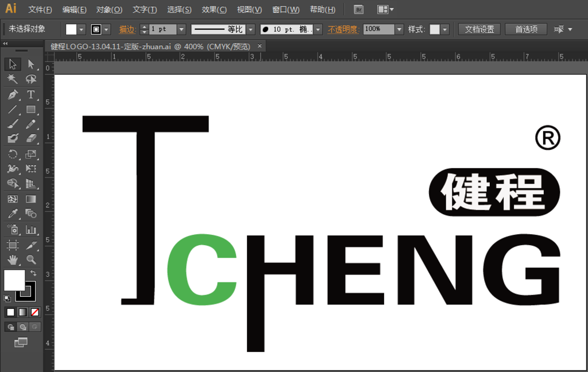Viewport: 588px width, 372px height.
Task: Open the fill color dropdown arrow
Action: (82, 29)
